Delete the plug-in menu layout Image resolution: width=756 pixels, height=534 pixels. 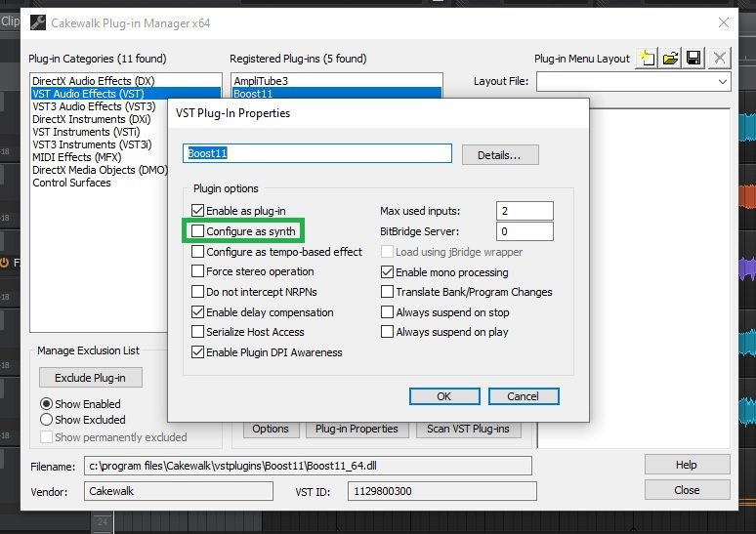click(719, 59)
